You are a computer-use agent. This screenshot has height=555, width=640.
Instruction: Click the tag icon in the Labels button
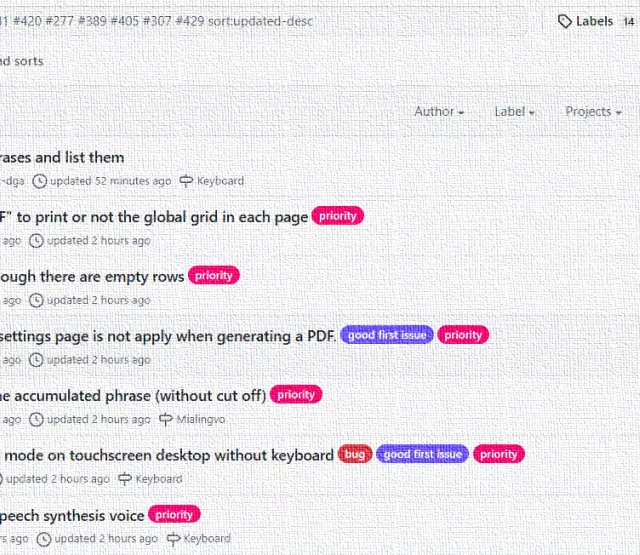(565, 21)
